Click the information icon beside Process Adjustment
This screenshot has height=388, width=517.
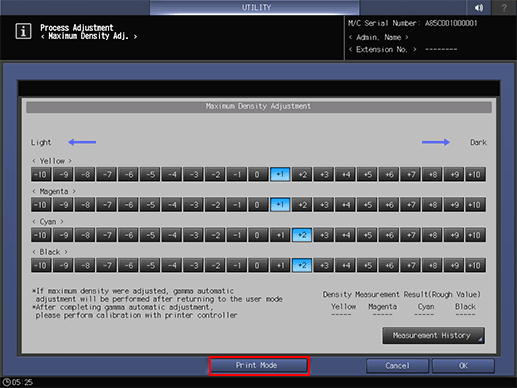23,32
